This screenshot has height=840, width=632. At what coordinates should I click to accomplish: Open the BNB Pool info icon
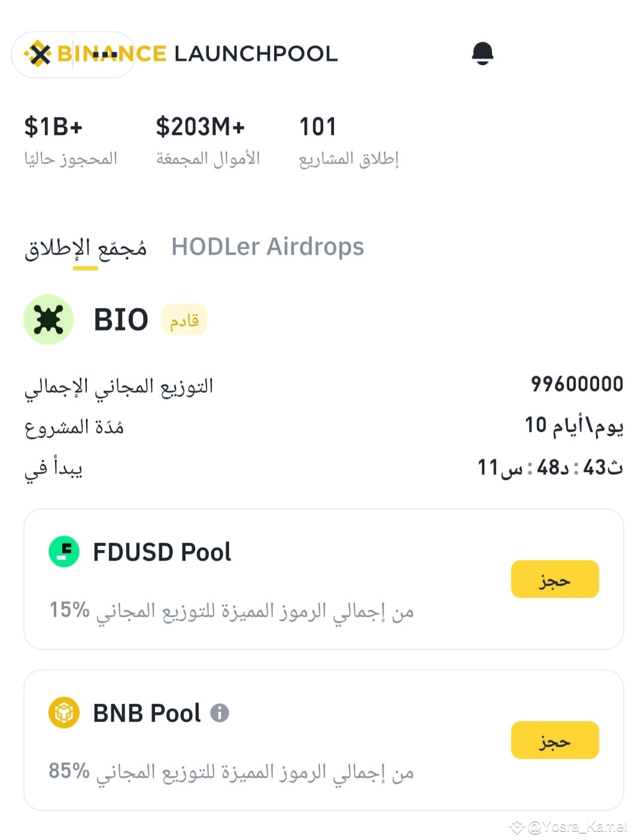[220, 712]
